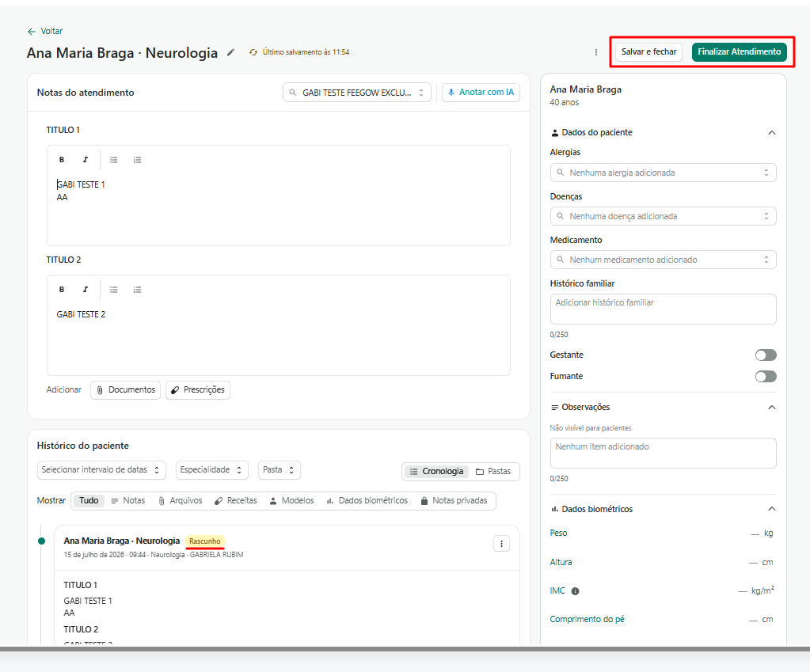Go back using the Voltar arrow link
Image resolution: width=810 pixels, height=672 pixels.
[x=45, y=31]
